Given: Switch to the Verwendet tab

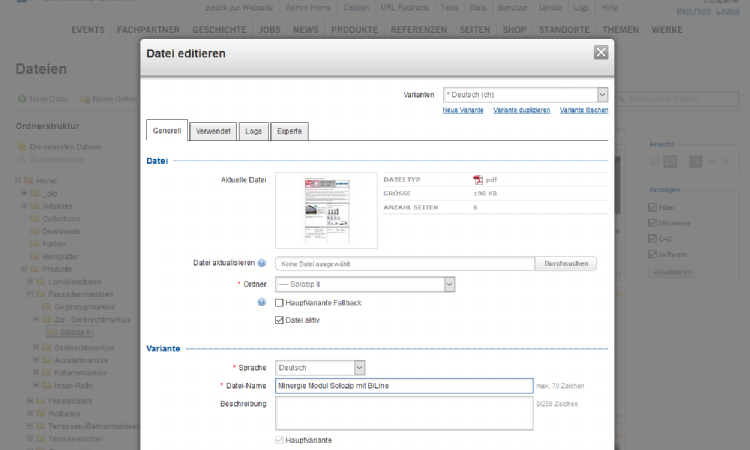Looking at the screenshot, I should tap(213, 131).
